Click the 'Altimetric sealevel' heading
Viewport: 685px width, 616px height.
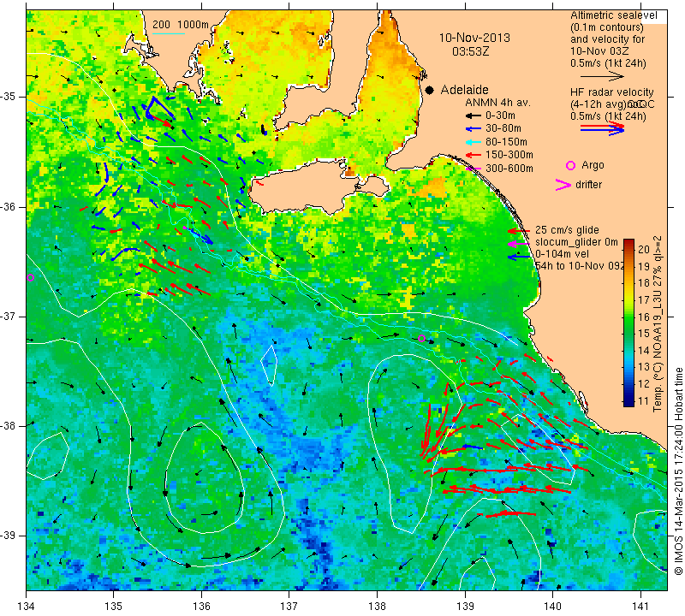tap(614, 15)
